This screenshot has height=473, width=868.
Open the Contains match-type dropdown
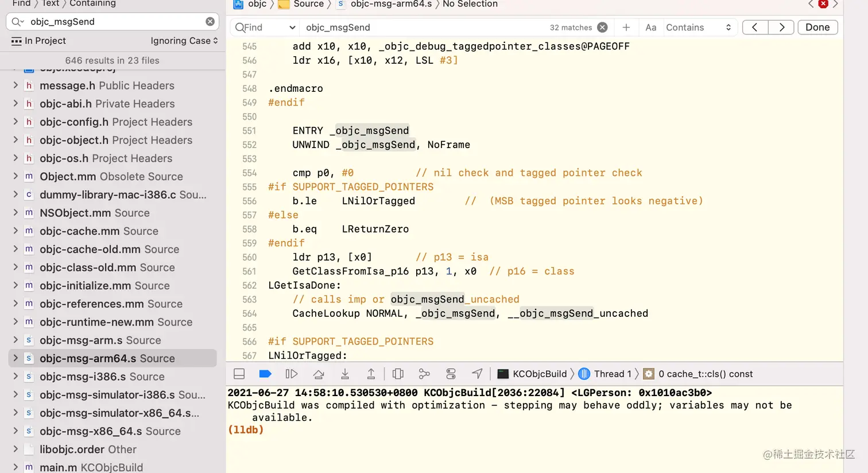pos(699,27)
